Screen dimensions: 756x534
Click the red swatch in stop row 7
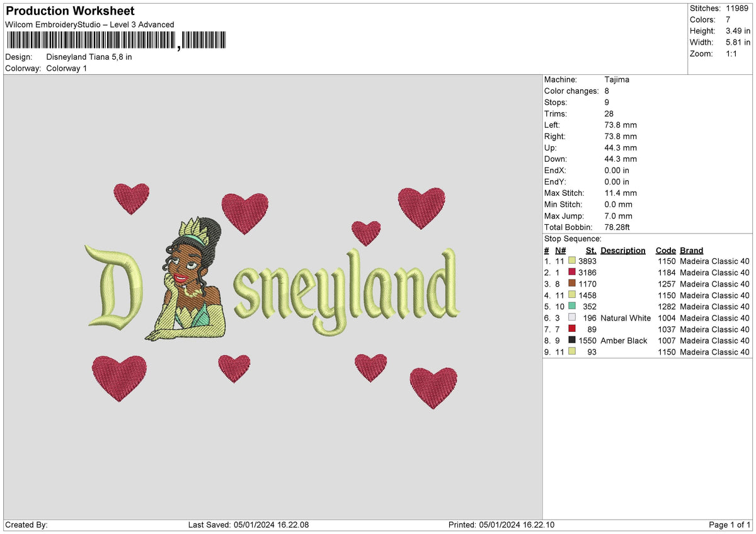pyautogui.click(x=572, y=329)
